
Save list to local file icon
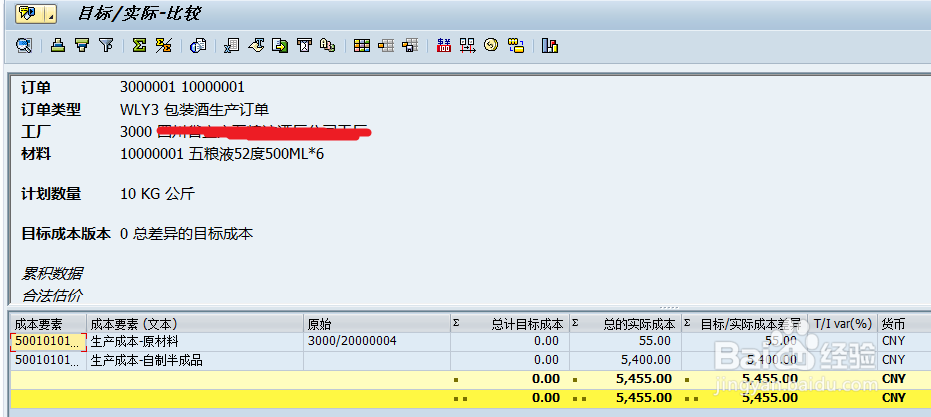(x=280, y=45)
